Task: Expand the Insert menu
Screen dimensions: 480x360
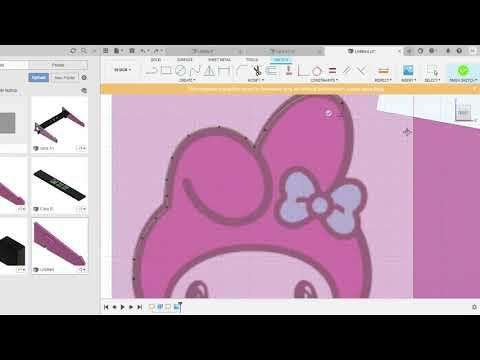Action: point(408,80)
